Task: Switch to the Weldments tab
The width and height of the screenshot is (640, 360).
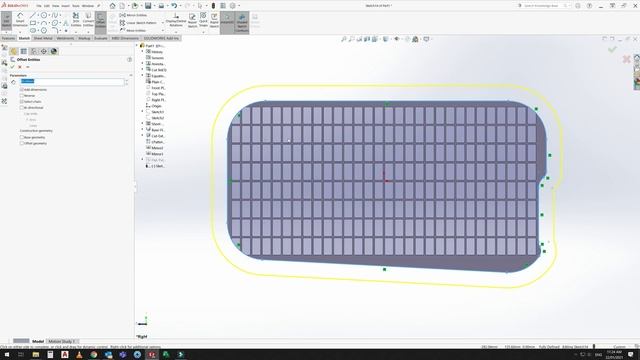Action: tap(65, 38)
